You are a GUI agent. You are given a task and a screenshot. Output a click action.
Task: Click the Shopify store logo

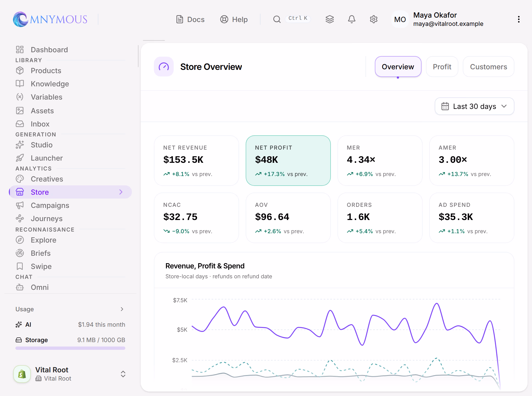(x=22, y=374)
